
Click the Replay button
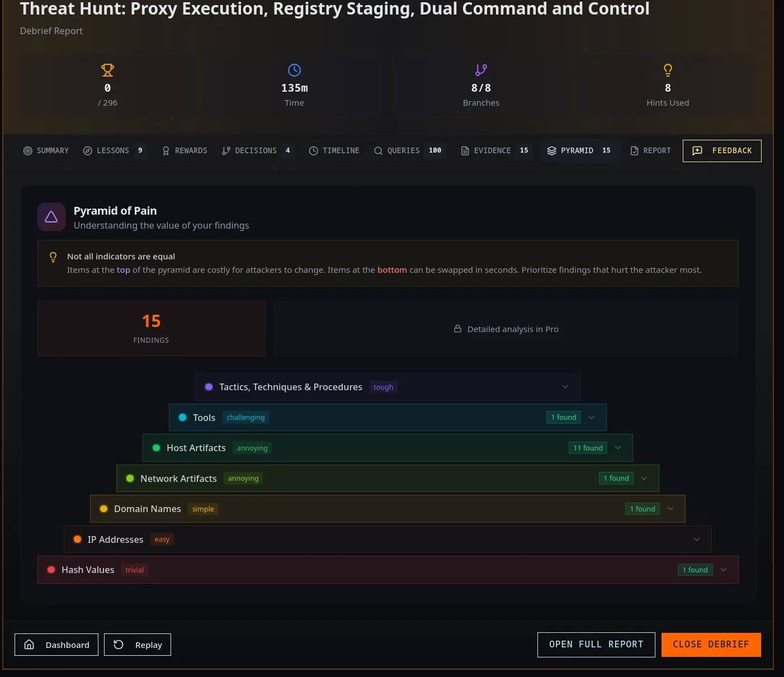[138, 645]
